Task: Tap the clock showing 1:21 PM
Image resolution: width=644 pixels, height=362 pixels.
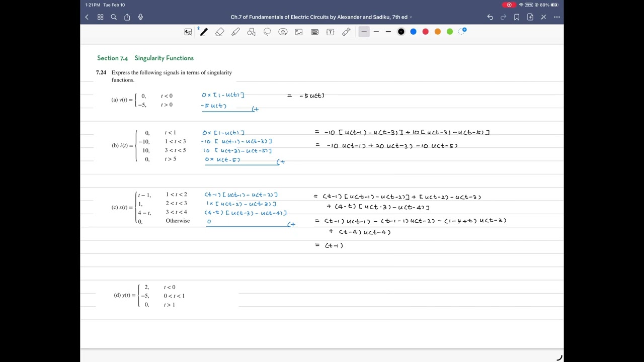Action: (x=93, y=5)
